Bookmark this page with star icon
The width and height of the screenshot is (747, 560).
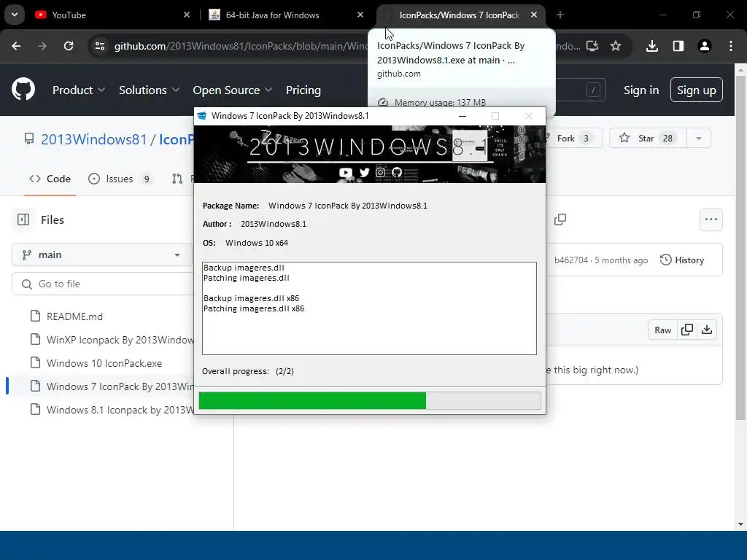(x=616, y=46)
